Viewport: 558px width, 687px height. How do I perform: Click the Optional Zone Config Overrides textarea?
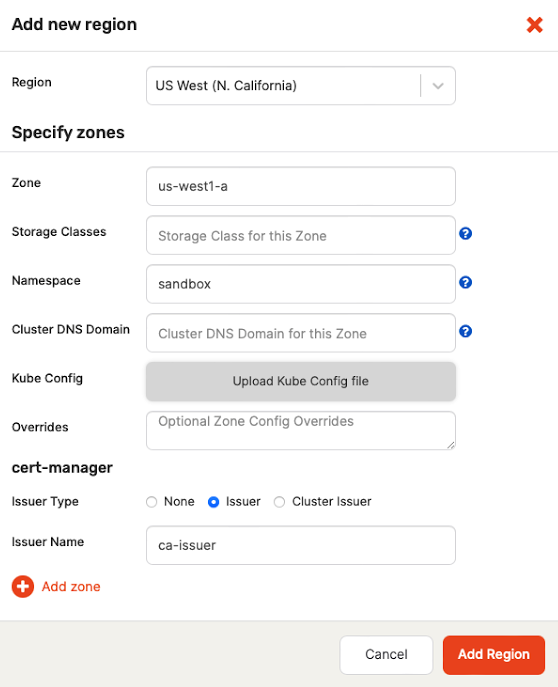(301, 430)
